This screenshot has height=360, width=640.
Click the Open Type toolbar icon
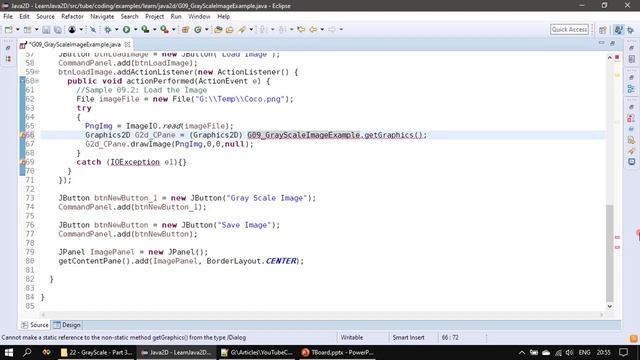click(x=218, y=29)
